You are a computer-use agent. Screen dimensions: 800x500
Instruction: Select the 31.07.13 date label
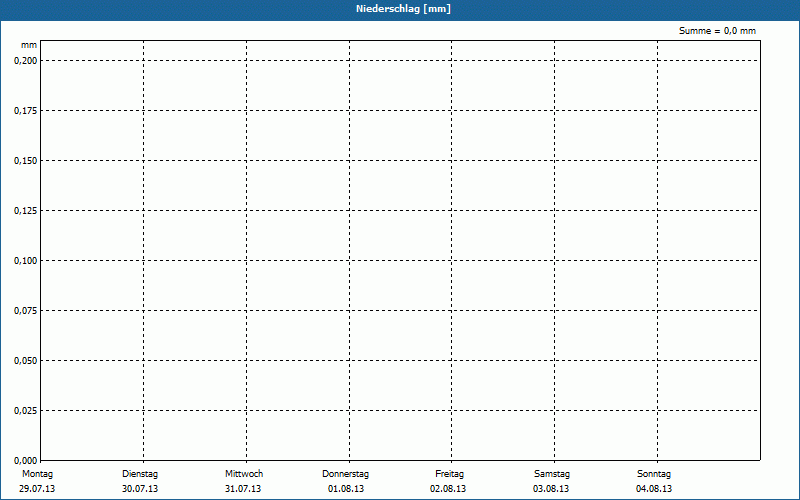click(243, 489)
